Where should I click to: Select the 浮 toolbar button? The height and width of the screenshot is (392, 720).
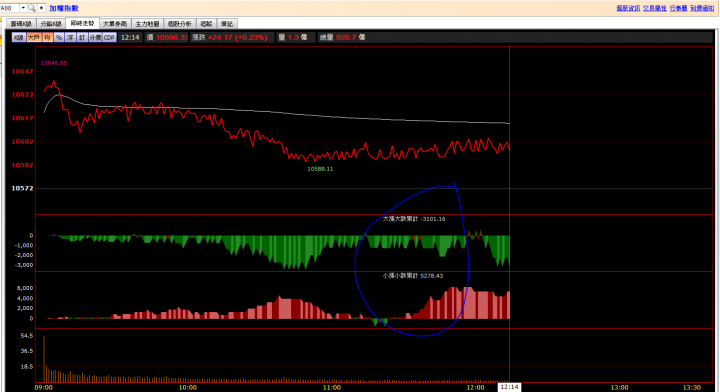[x=70, y=38]
